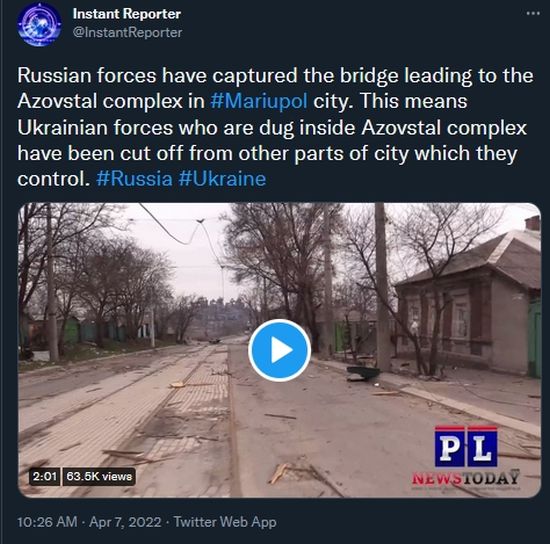Click the video thumbnail street scene
This screenshot has height=544, width=550.
279,350
